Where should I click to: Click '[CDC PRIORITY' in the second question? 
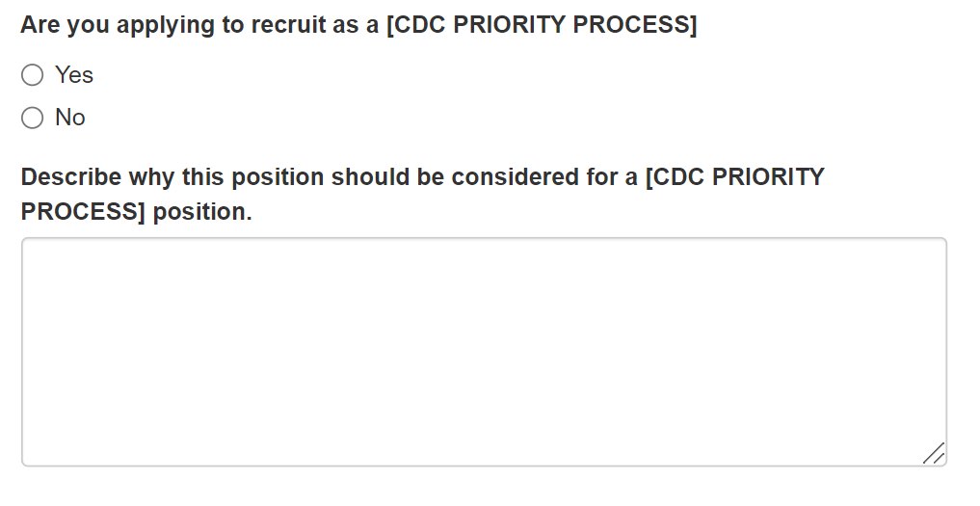coord(735,177)
